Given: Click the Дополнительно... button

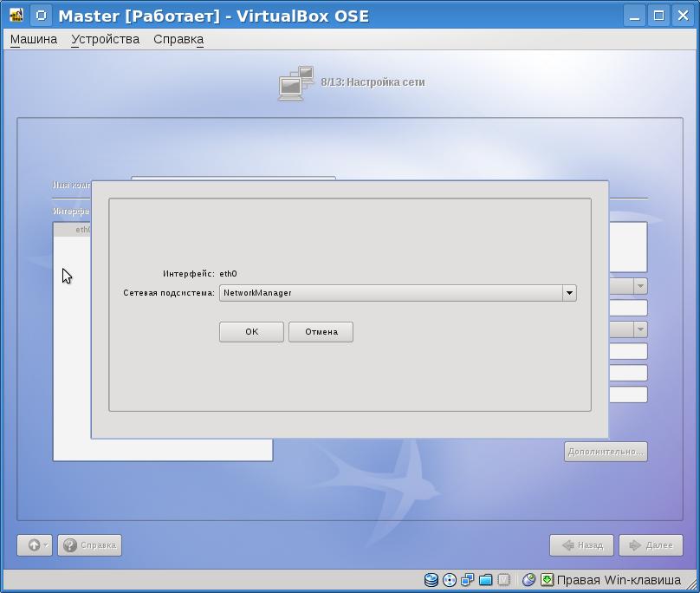Looking at the screenshot, I should point(606,452).
